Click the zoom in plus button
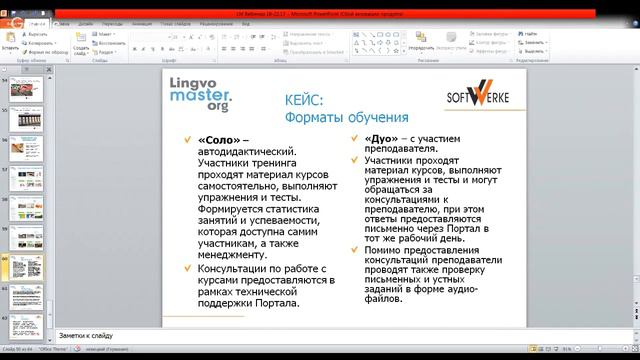The image size is (640, 360). pyautogui.click(x=625, y=349)
